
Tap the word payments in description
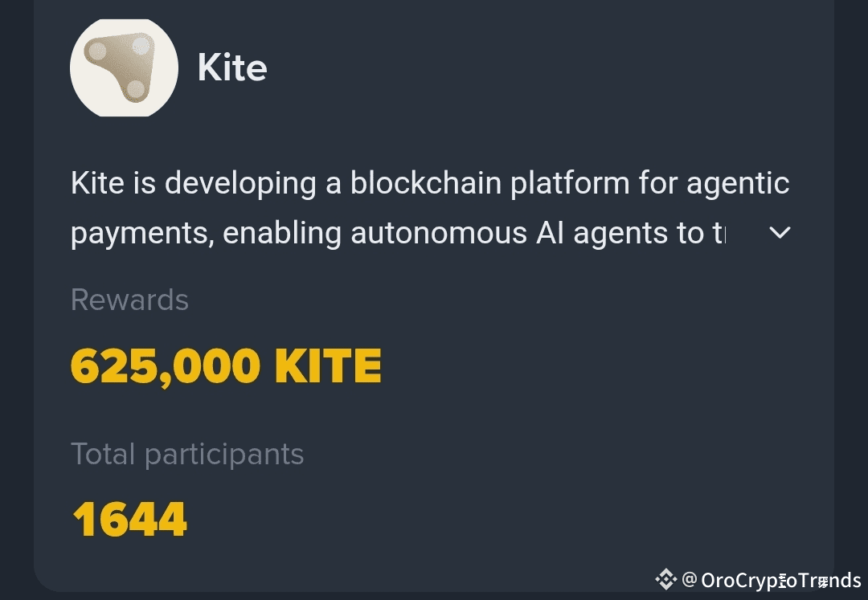click(x=141, y=234)
